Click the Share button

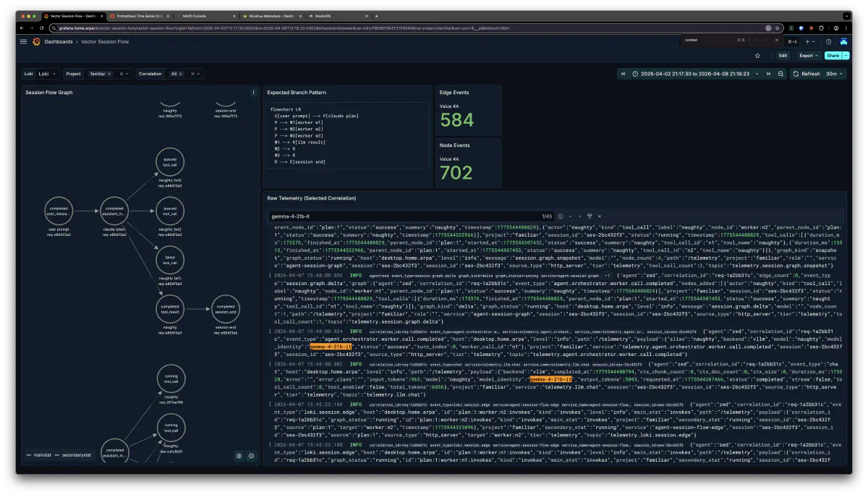click(x=833, y=55)
